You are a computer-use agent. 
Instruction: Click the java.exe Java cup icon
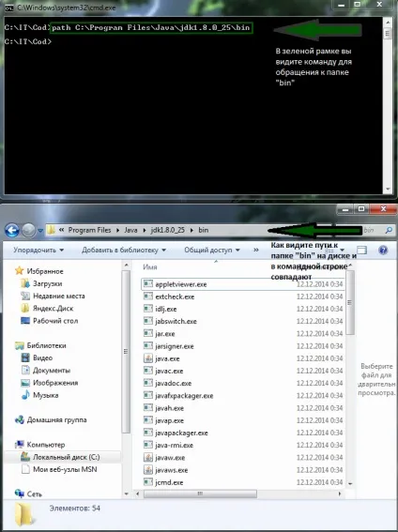(148, 358)
